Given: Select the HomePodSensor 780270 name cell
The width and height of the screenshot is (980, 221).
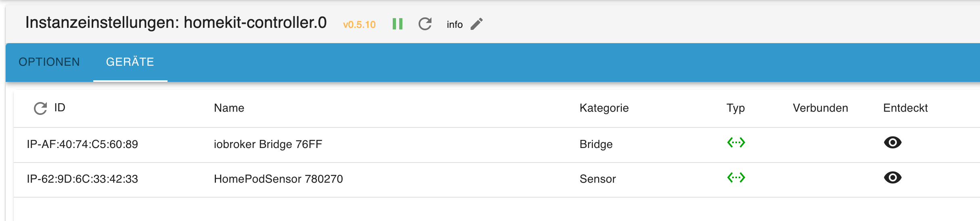Looking at the screenshot, I should 278,179.
